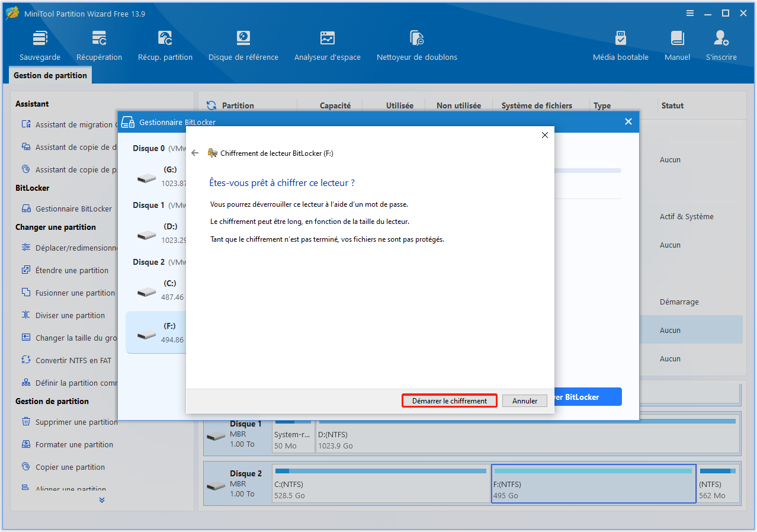Click S'inscrire account icon

721,46
